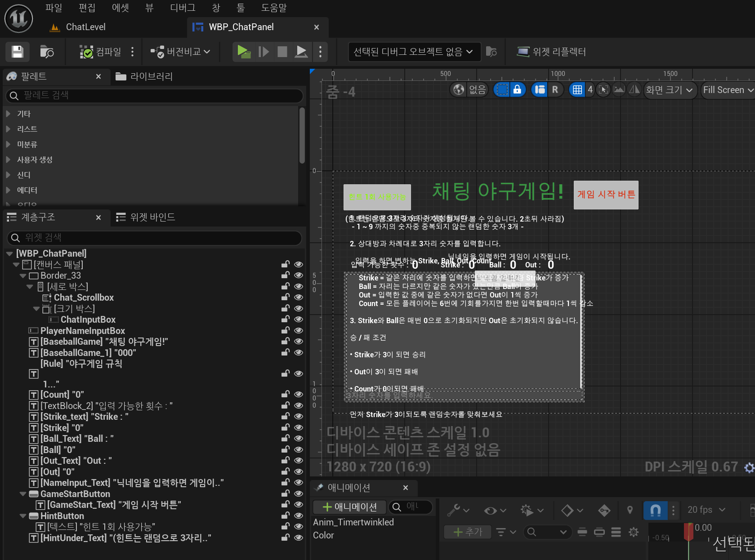Play the level with the green play button

(244, 52)
